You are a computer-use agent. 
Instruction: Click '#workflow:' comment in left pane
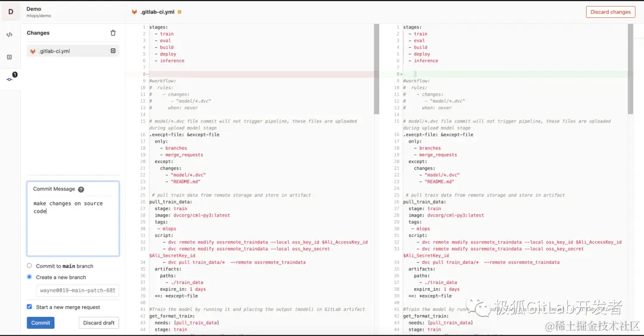point(163,81)
